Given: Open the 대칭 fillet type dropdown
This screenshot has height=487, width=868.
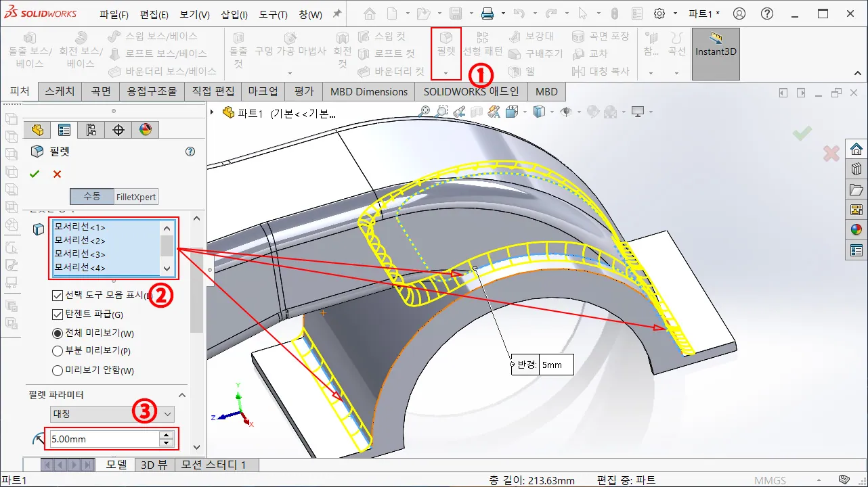Looking at the screenshot, I should [x=112, y=413].
